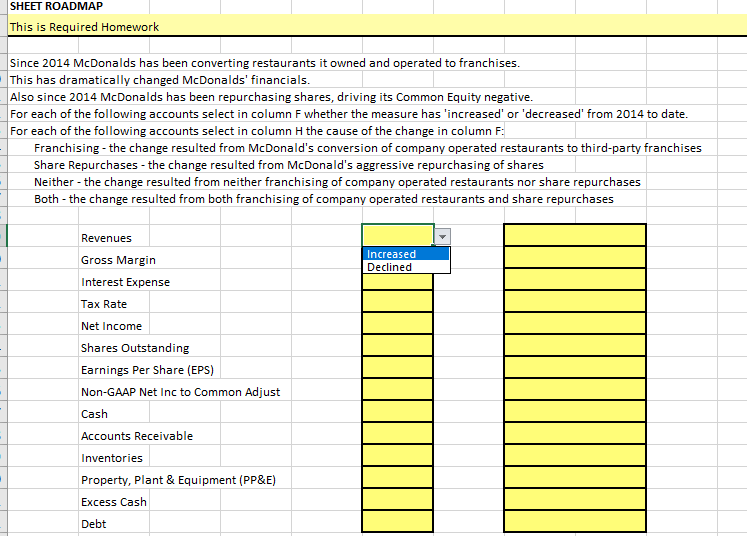Choose 'Declined' in the dropdown list
Viewport: 747px width, 536px height.
click(406, 267)
